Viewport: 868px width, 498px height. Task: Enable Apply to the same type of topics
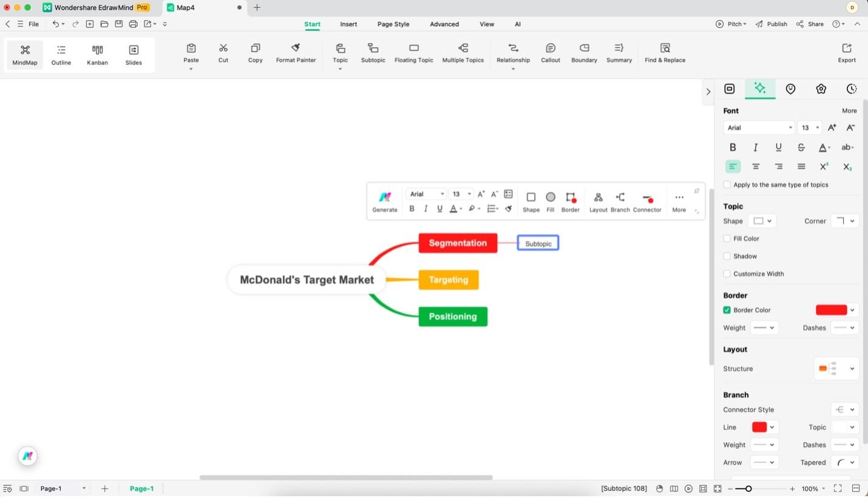click(727, 184)
